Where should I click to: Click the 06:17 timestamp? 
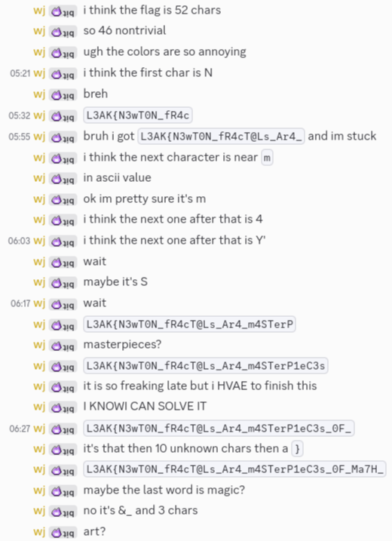[x=20, y=303]
